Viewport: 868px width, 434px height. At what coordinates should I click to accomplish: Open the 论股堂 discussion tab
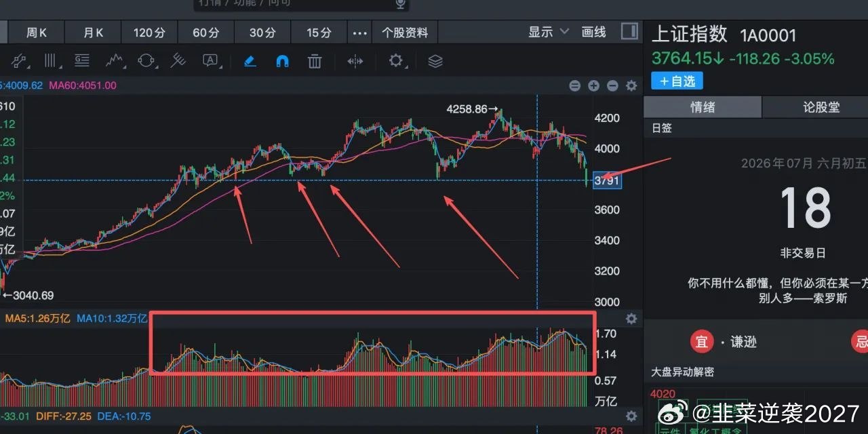[x=821, y=107]
